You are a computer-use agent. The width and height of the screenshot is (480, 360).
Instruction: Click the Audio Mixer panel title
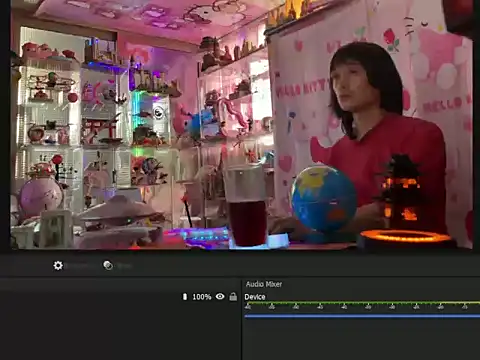click(x=264, y=284)
